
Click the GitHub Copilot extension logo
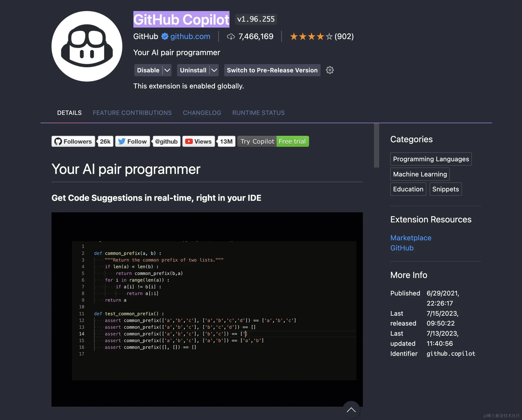[87, 46]
